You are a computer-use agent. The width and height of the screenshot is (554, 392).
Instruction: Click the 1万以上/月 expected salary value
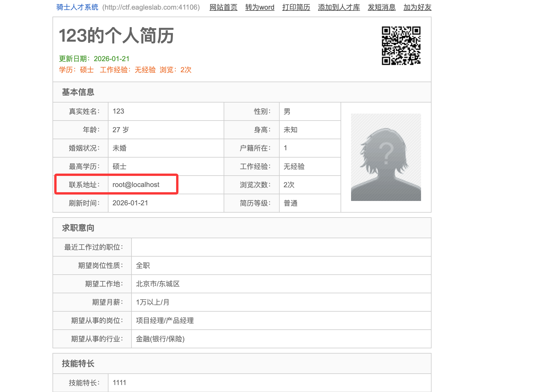[x=152, y=302]
